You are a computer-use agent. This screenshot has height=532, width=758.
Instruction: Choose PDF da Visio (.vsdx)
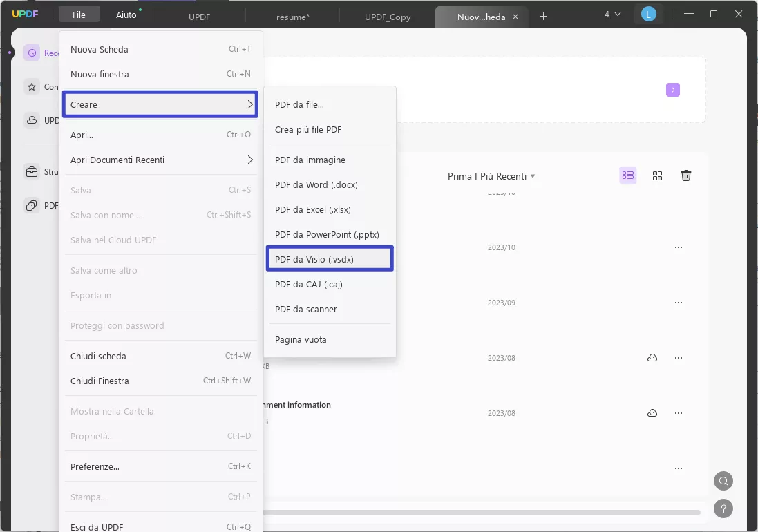(330, 259)
